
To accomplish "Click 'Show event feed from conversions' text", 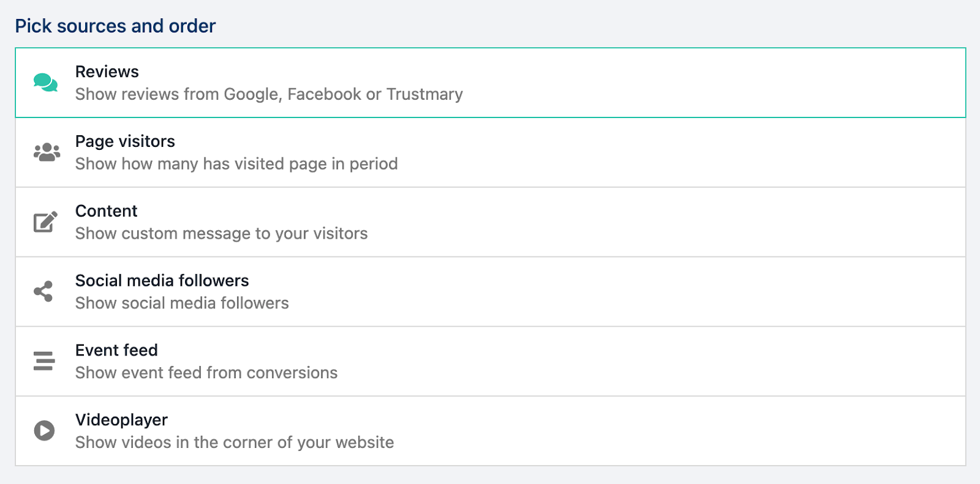I will point(206,373).
